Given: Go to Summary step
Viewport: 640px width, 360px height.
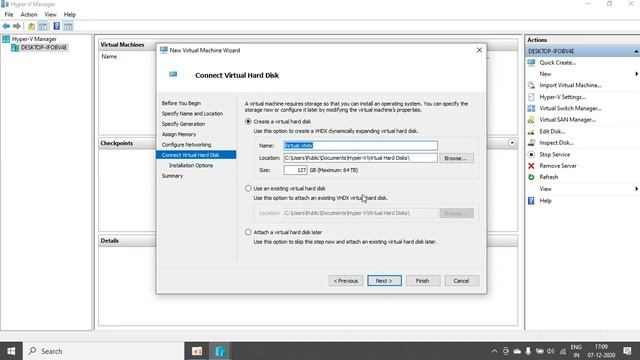Looking at the screenshot, I should point(172,176).
